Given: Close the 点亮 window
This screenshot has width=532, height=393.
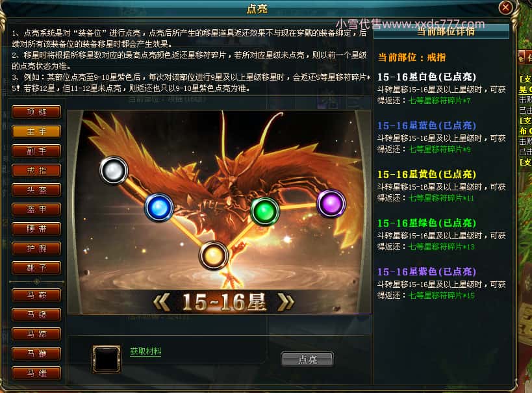Looking at the screenshot, I should point(505,7).
